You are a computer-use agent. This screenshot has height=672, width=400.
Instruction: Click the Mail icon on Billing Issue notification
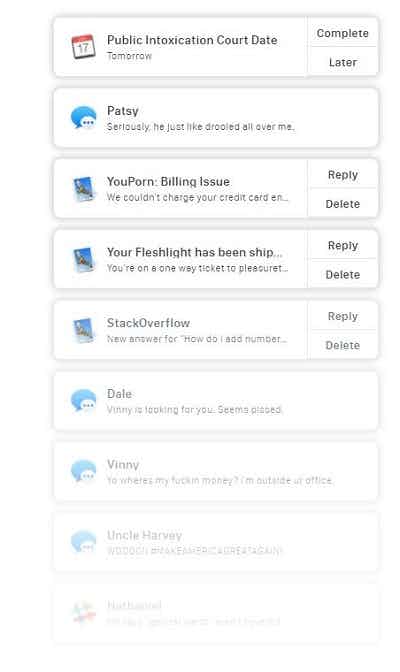tap(83, 189)
